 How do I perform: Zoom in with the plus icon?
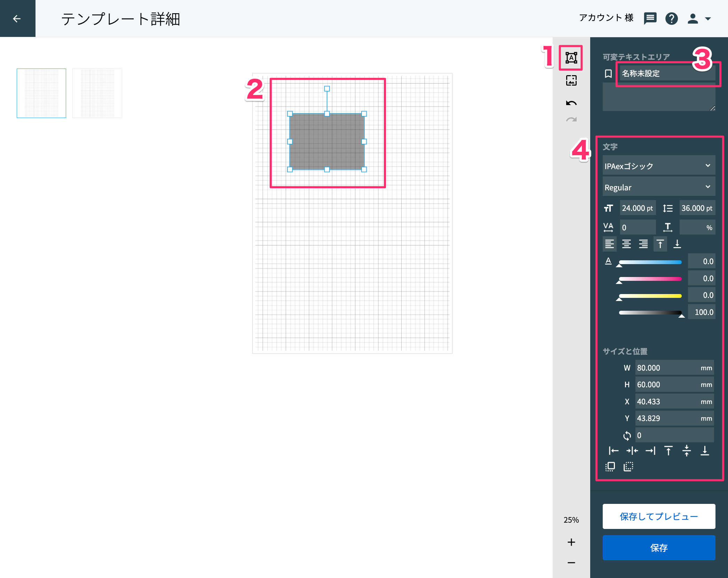coord(571,542)
